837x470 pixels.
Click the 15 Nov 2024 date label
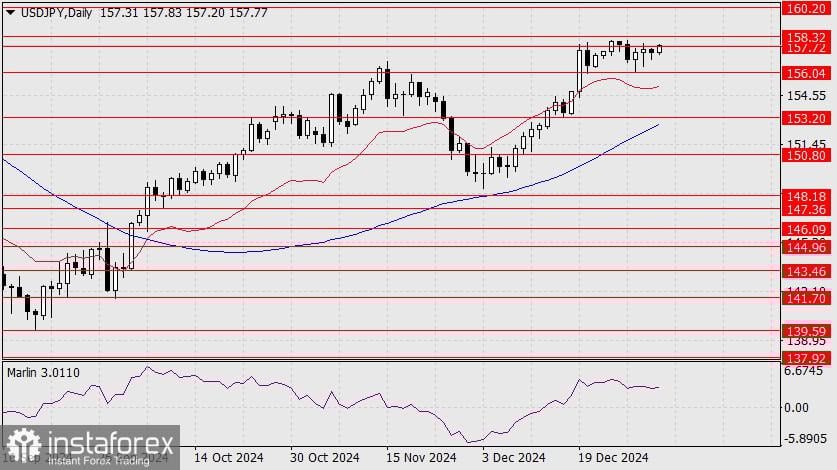pos(421,458)
